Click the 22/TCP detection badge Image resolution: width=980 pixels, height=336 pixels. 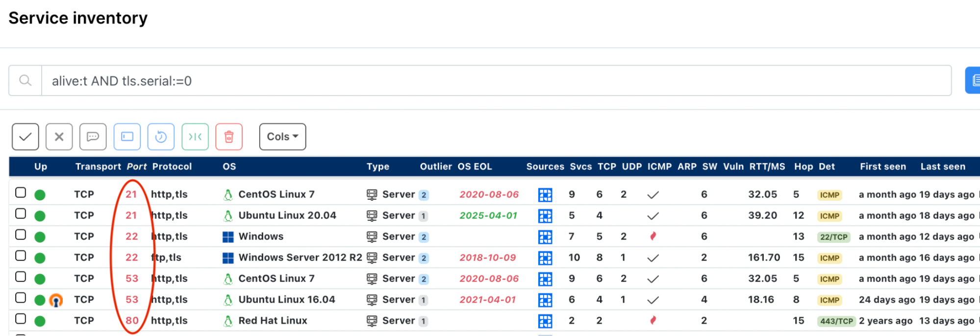coord(833,237)
